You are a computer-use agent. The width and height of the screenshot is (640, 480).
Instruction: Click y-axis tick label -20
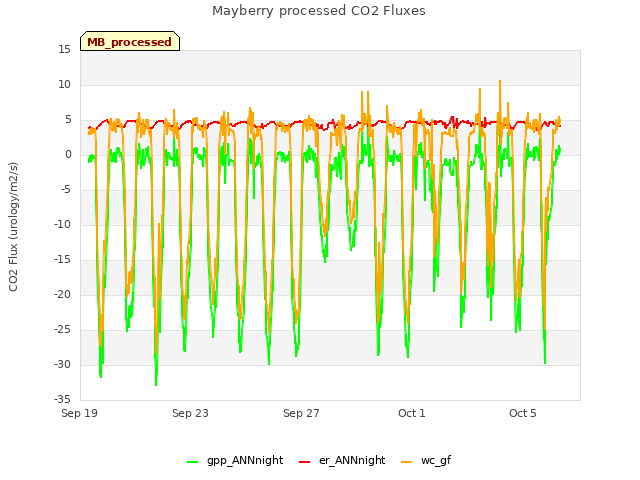tap(62, 294)
